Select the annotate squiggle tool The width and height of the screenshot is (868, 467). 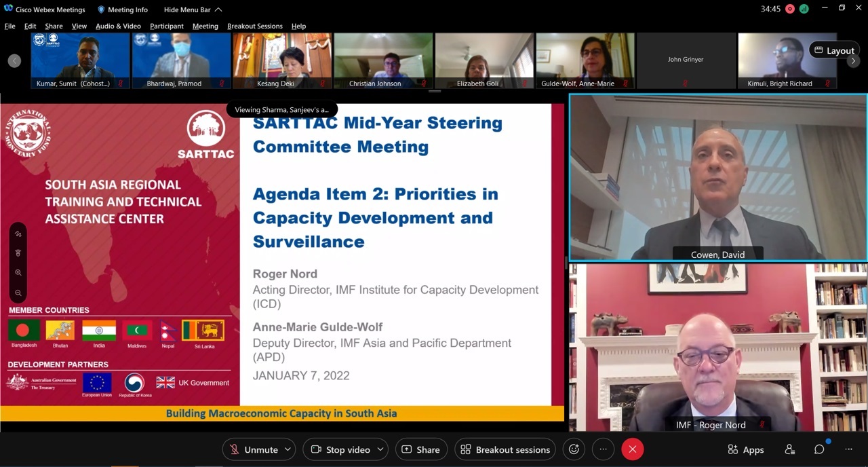tap(18, 234)
